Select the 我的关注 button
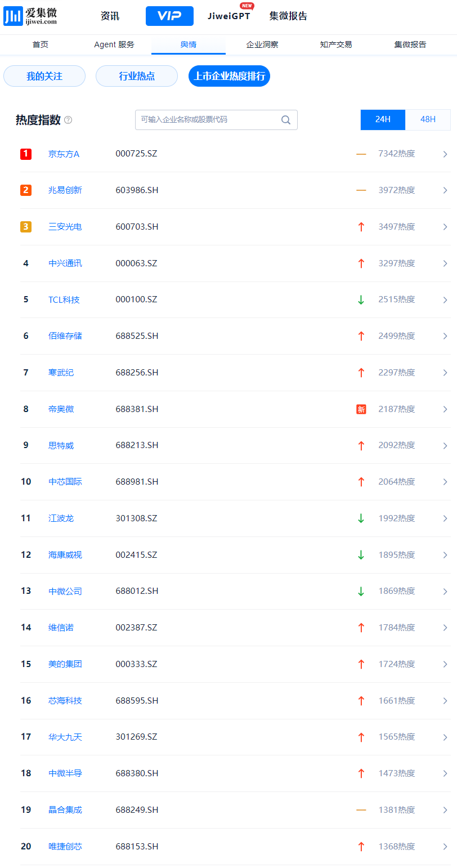This screenshot has width=457, height=868. (44, 76)
